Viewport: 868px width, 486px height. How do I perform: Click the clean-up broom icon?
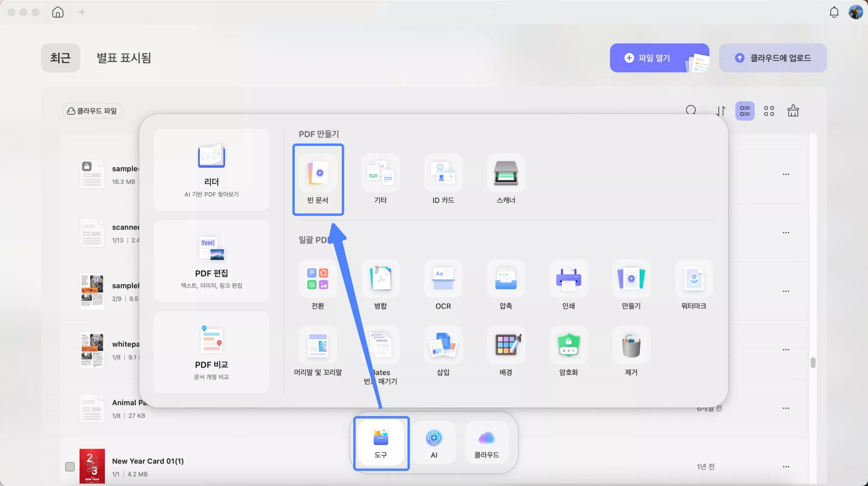tap(793, 111)
